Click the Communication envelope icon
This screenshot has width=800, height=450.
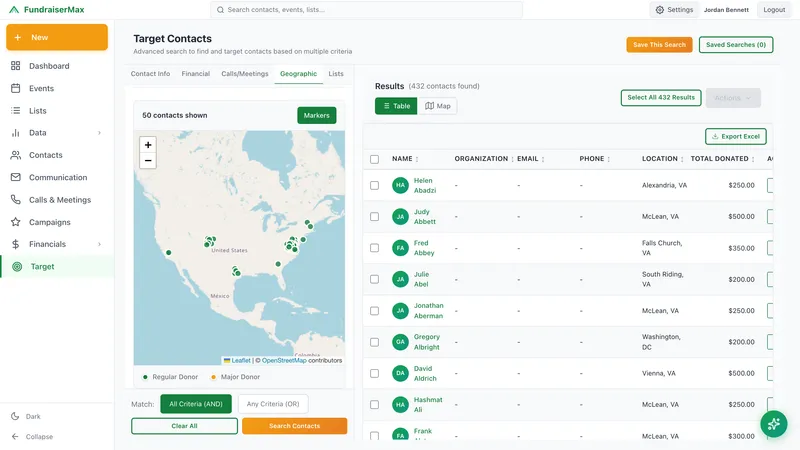[16, 178]
